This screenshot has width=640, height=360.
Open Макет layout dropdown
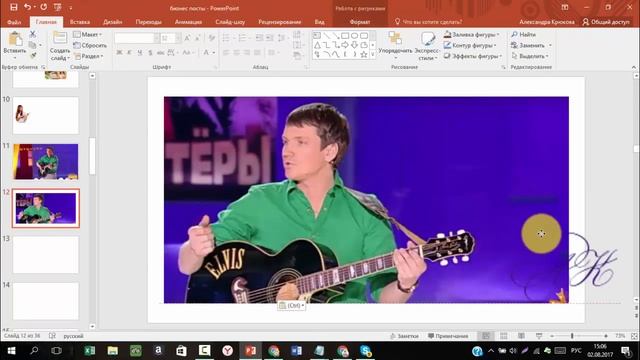pyautogui.click(x=88, y=34)
